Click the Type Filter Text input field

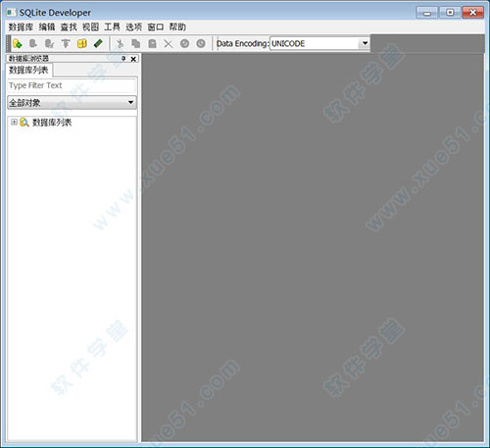pos(72,85)
